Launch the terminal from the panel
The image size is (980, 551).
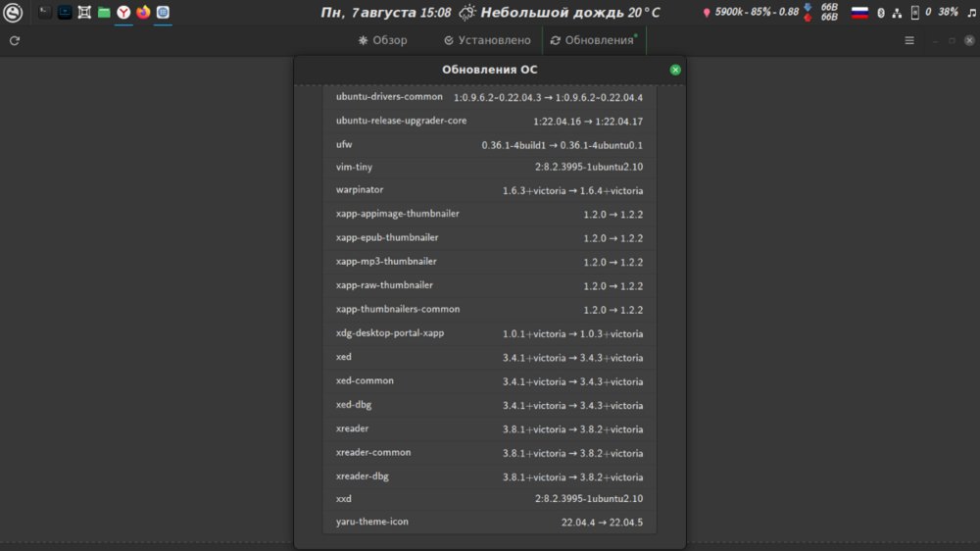pos(44,12)
